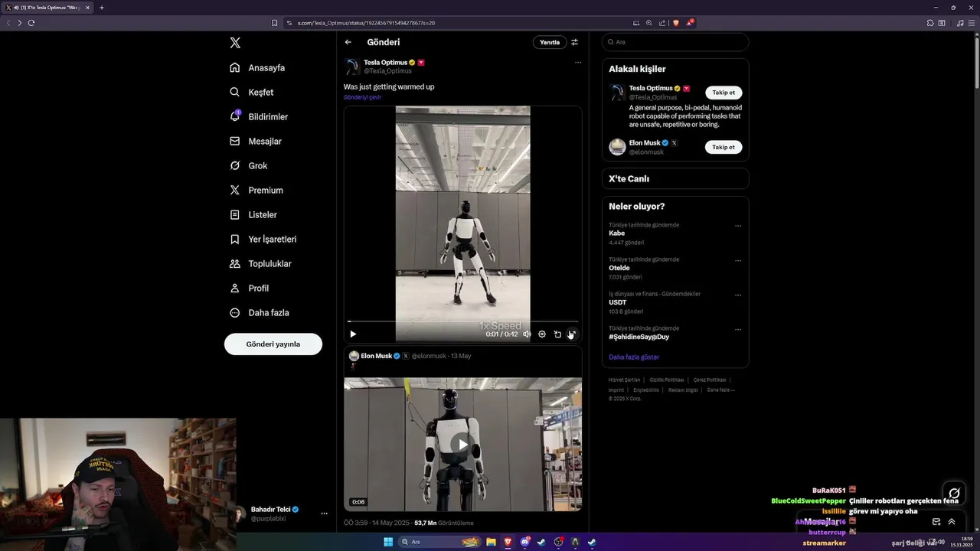Reload the page in browser toolbar

click(31, 23)
